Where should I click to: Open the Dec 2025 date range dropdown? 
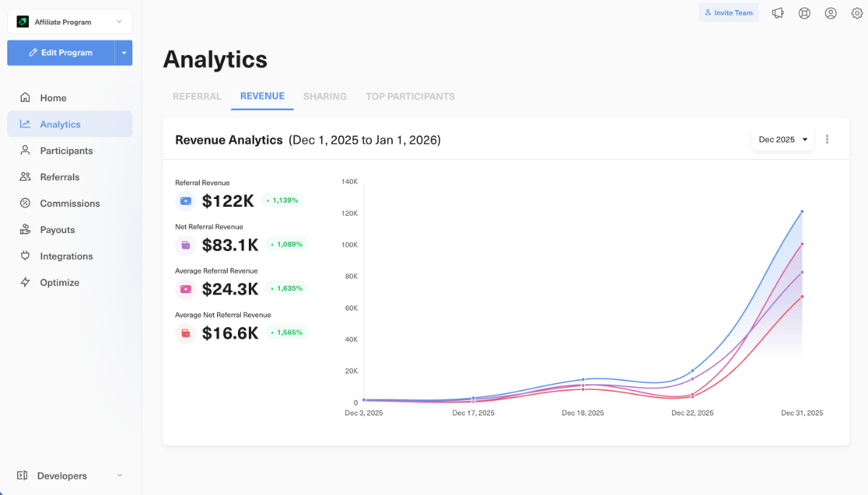783,140
